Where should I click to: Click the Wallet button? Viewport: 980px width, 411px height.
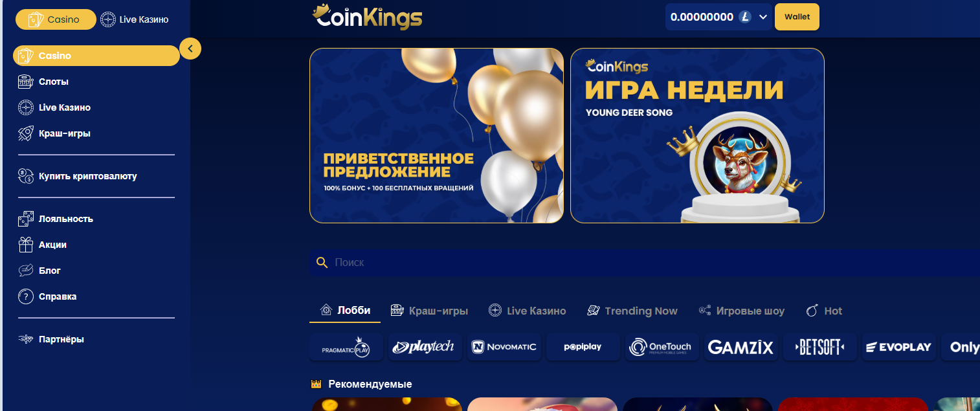[x=797, y=17]
